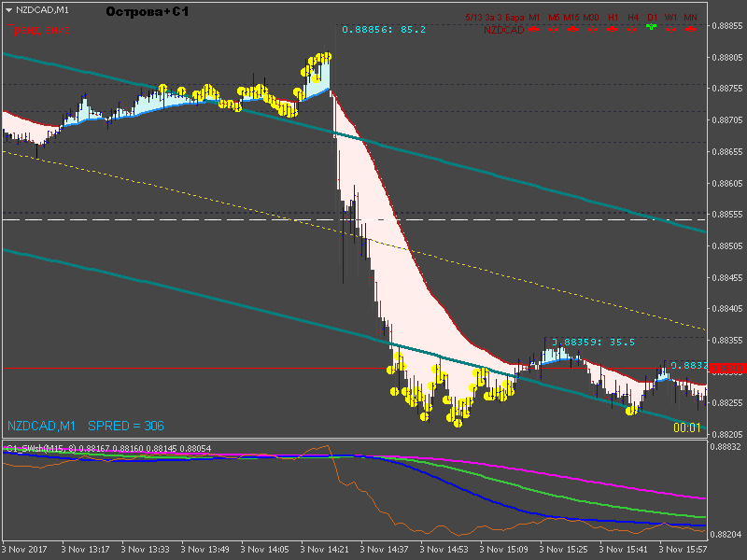This screenshot has width=747, height=560.
Task: Click the red NZDCAD label in the trend table
Action: 503,30
